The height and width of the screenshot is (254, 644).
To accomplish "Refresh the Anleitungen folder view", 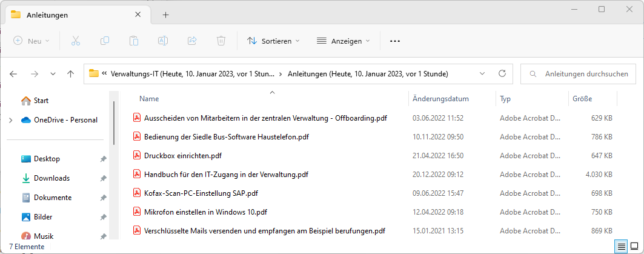I will click(502, 73).
